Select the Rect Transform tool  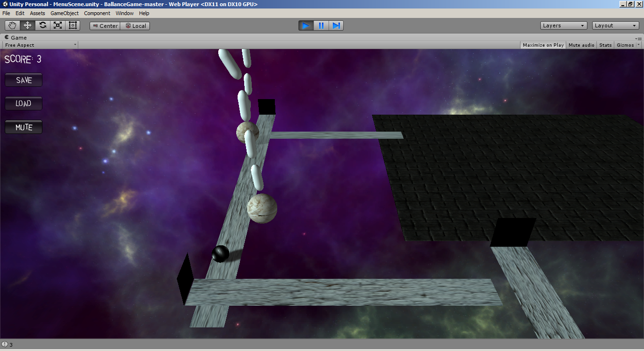[73, 25]
